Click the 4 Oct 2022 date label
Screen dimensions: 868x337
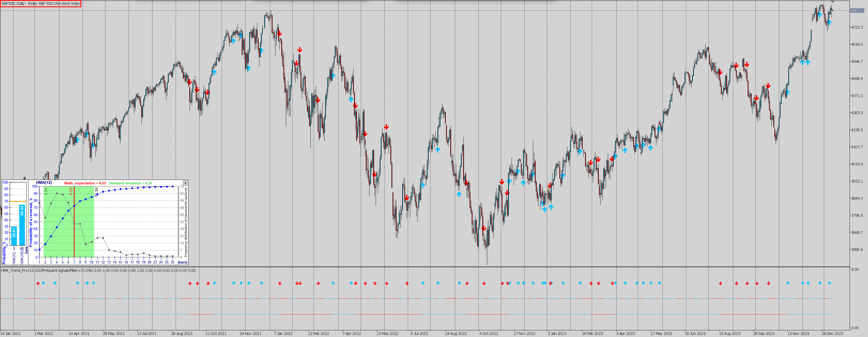489,334
